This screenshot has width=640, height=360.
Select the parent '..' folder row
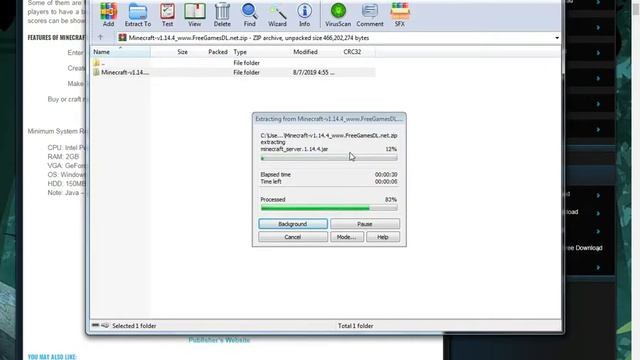(233, 63)
